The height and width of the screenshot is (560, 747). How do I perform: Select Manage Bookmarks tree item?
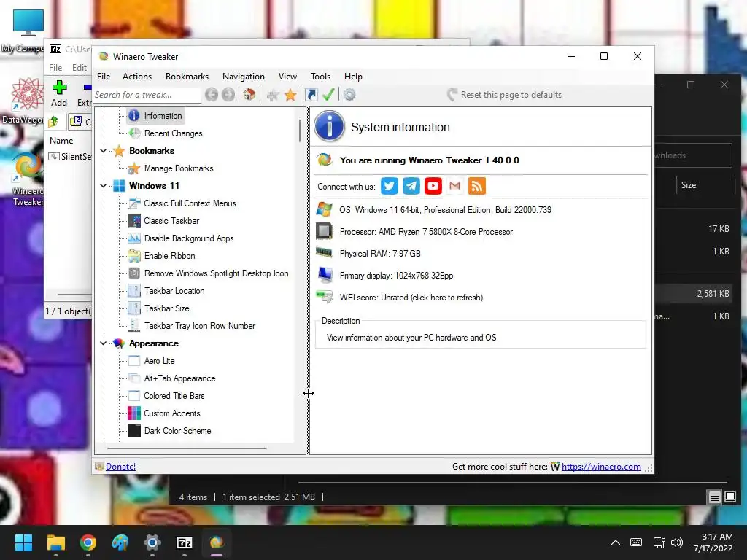pyautogui.click(x=179, y=168)
